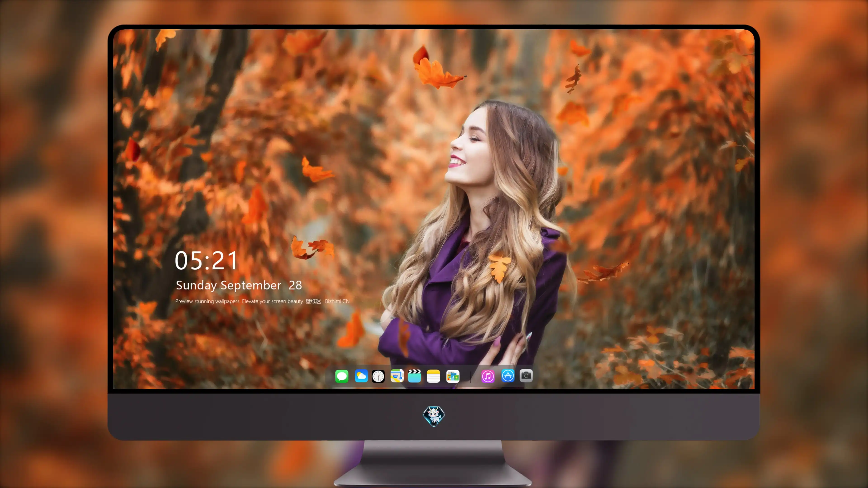Image resolution: width=868 pixels, height=488 pixels.
Task: Open the Weather app in the dock
Action: tap(361, 376)
